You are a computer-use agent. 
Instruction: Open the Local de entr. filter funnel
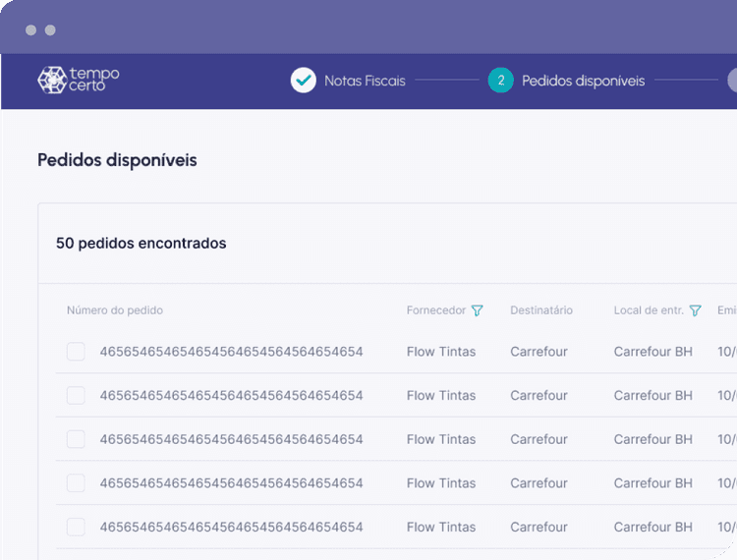(x=695, y=310)
